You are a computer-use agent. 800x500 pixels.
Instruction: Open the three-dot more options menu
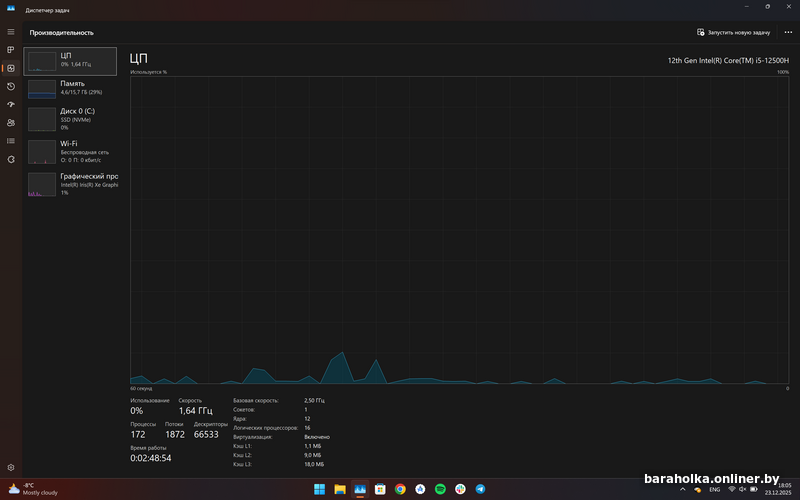[788, 32]
